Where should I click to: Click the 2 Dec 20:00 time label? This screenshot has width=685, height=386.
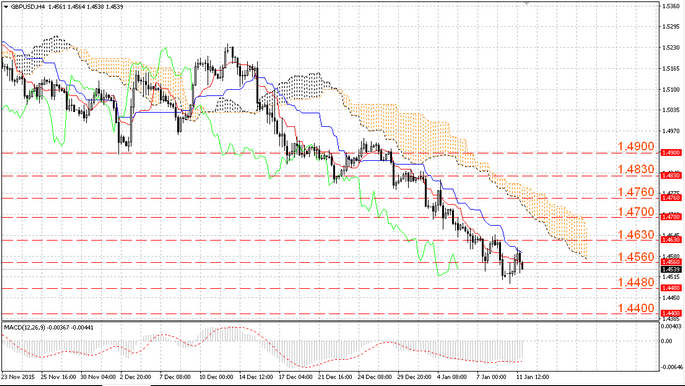tap(135, 376)
